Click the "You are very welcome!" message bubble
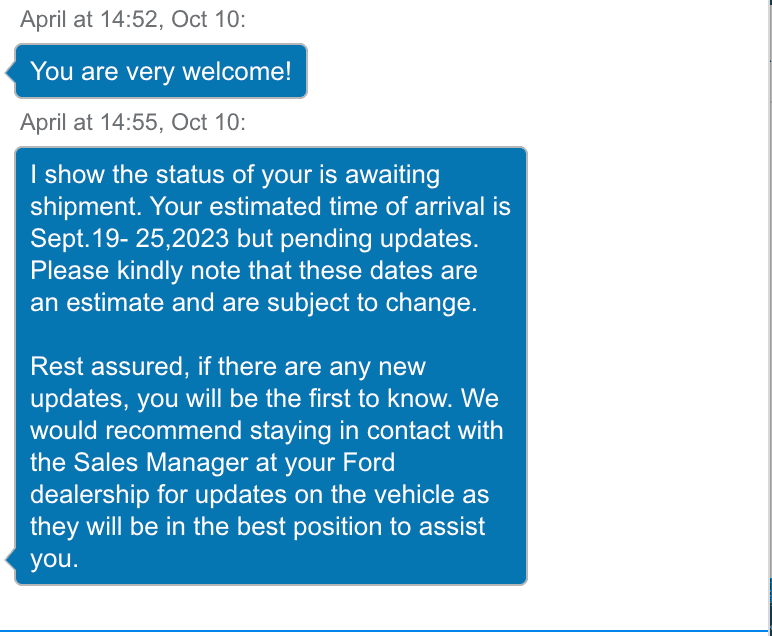Screen dimensions: 772x636 (161, 71)
